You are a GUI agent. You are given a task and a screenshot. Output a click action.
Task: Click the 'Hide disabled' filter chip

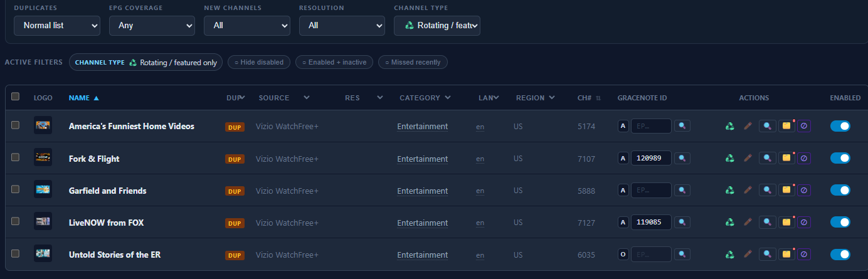(259, 62)
